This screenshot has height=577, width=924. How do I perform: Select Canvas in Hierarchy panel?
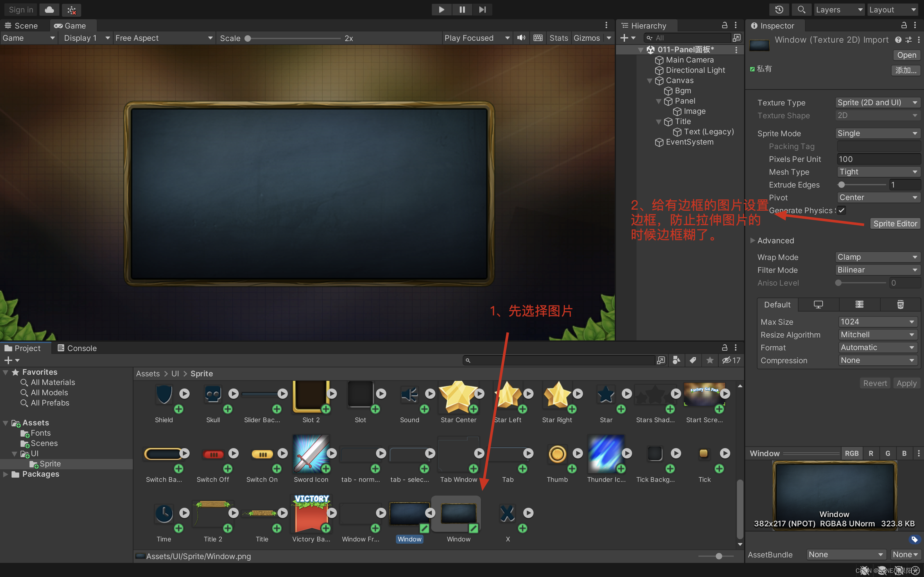679,80
